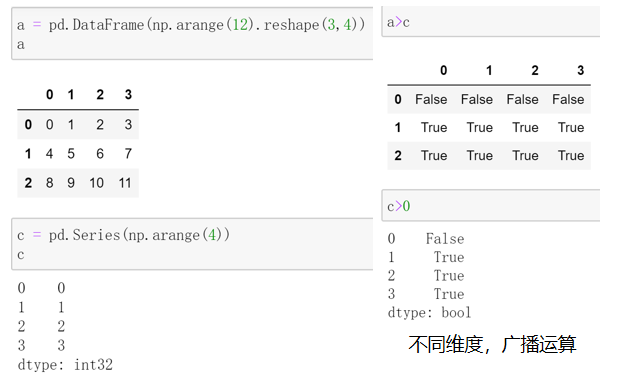Image resolution: width=632 pixels, height=373 pixels.
Task: Click False in c>0 output
Action: (445, 239)
